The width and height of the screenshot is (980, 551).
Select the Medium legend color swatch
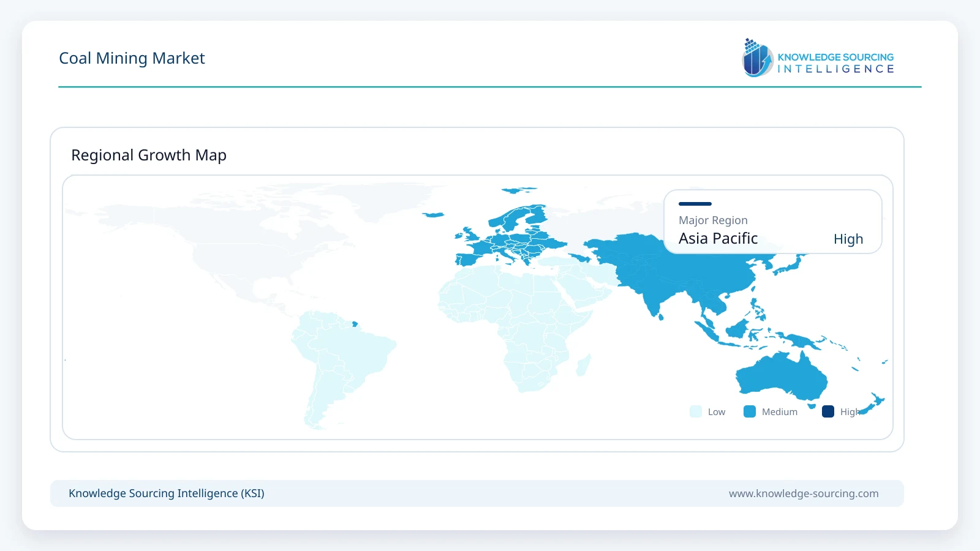point(750,411)
